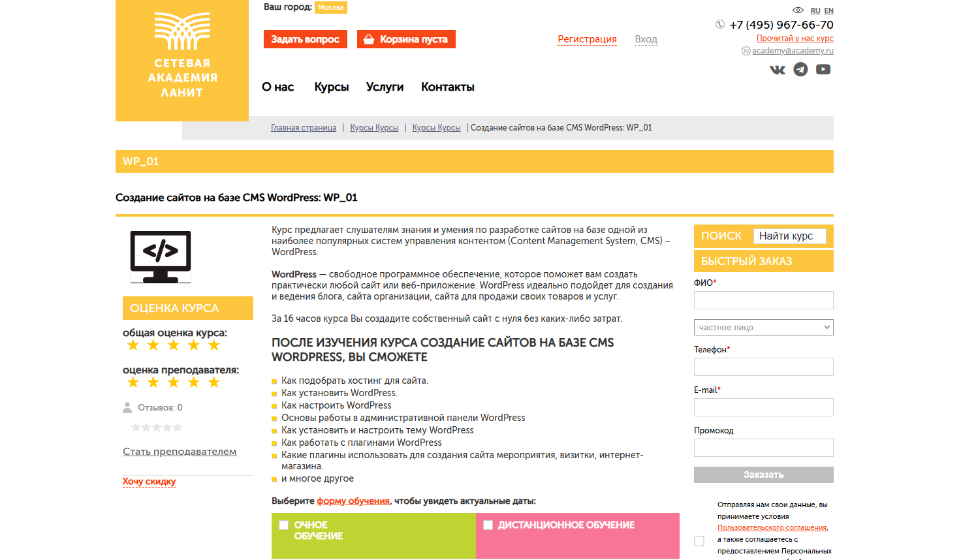Image resolution: width=961 pixels, height=560 pixels.
Task: Click the Хочу скидку link
Action: coord(150,482)
